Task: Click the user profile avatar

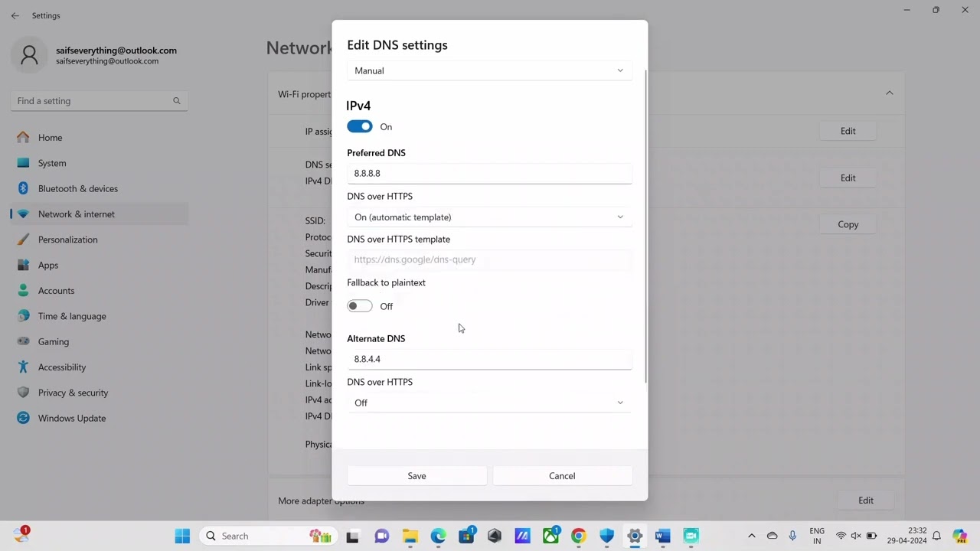Action: click(29, 55)
